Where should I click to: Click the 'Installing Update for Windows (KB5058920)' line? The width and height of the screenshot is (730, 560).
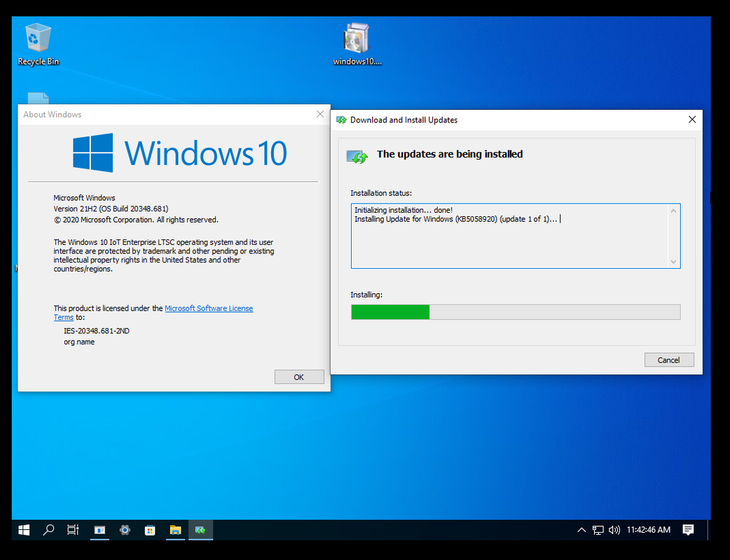pyautogui.click(x=456, y=219)
